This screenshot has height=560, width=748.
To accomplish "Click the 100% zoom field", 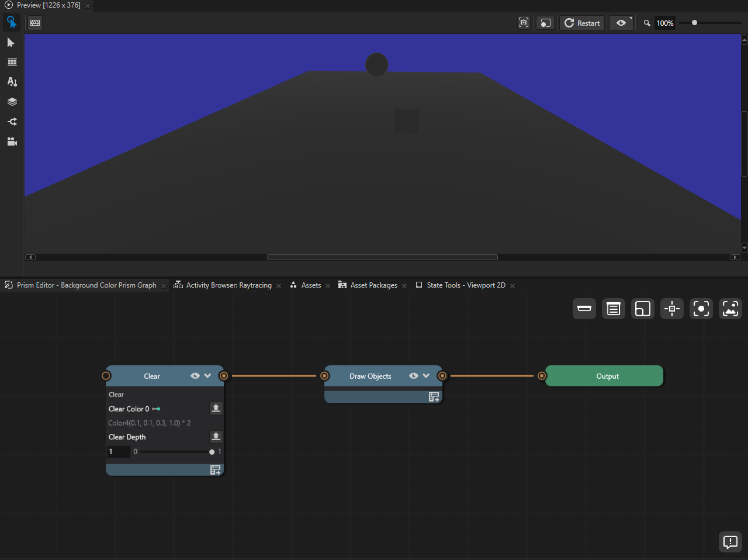I will [665, 23].
